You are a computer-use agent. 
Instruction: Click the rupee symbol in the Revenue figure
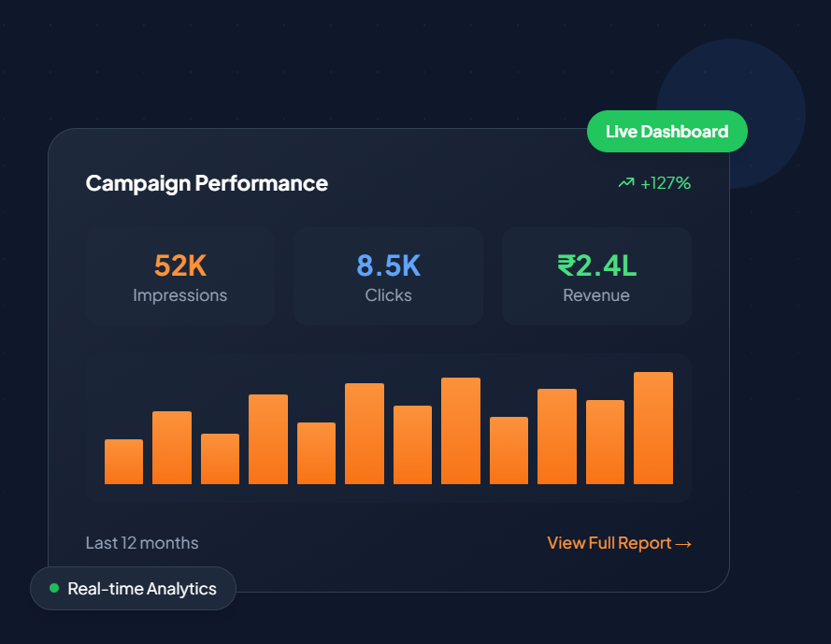coord(566,266)
